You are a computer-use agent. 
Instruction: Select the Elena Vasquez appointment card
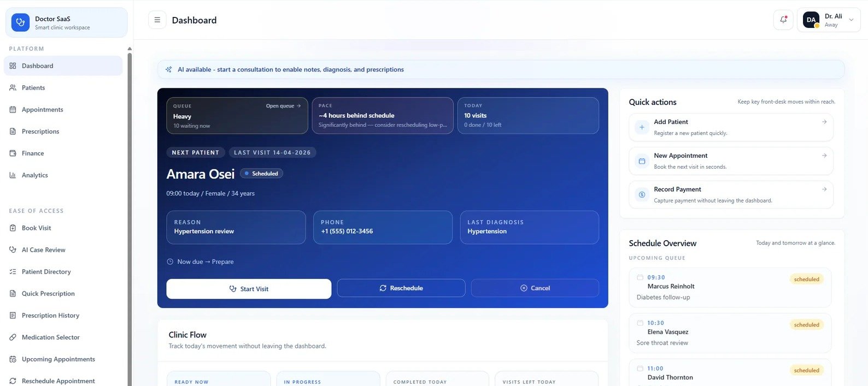pyautogui.click(x=730, y=333)
